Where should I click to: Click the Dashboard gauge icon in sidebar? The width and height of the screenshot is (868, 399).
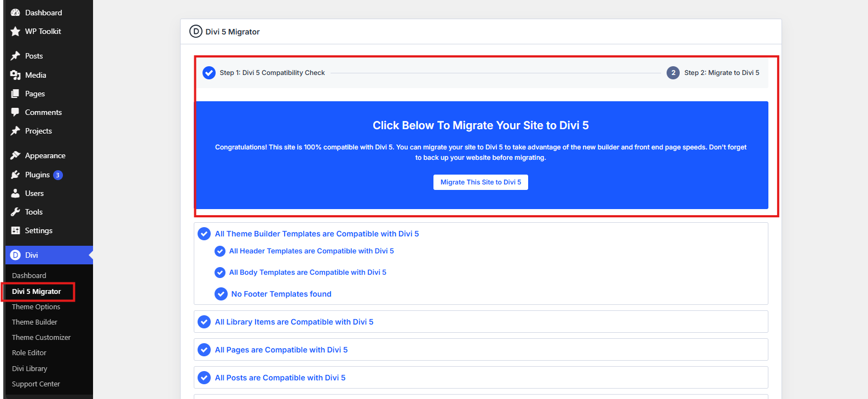click(x=15, y=13)
